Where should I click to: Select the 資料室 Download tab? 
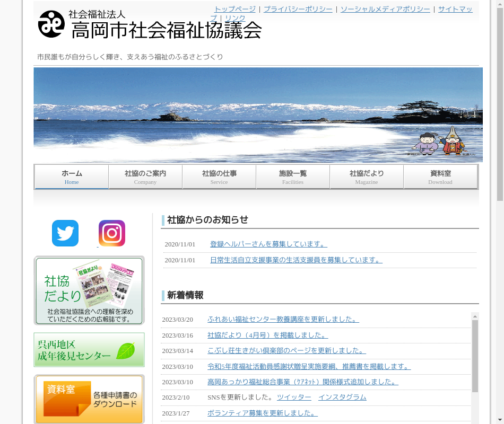(x=440, y=177)
